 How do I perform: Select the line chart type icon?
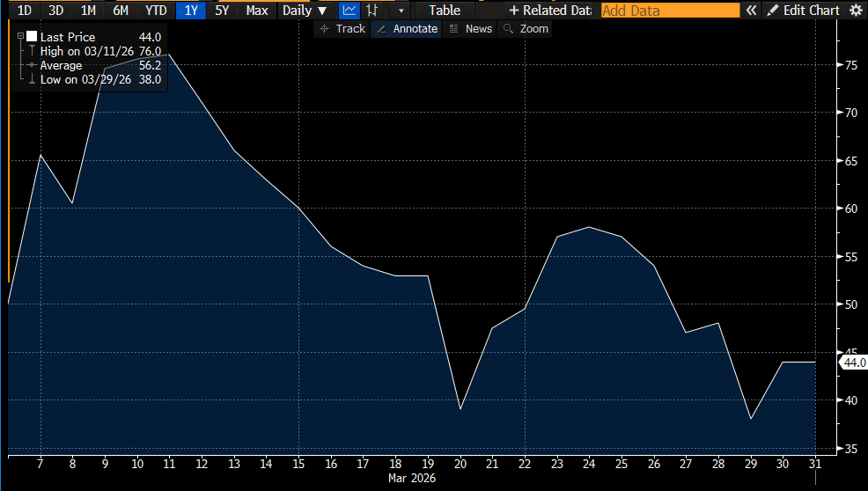click(x=349, y=10)
